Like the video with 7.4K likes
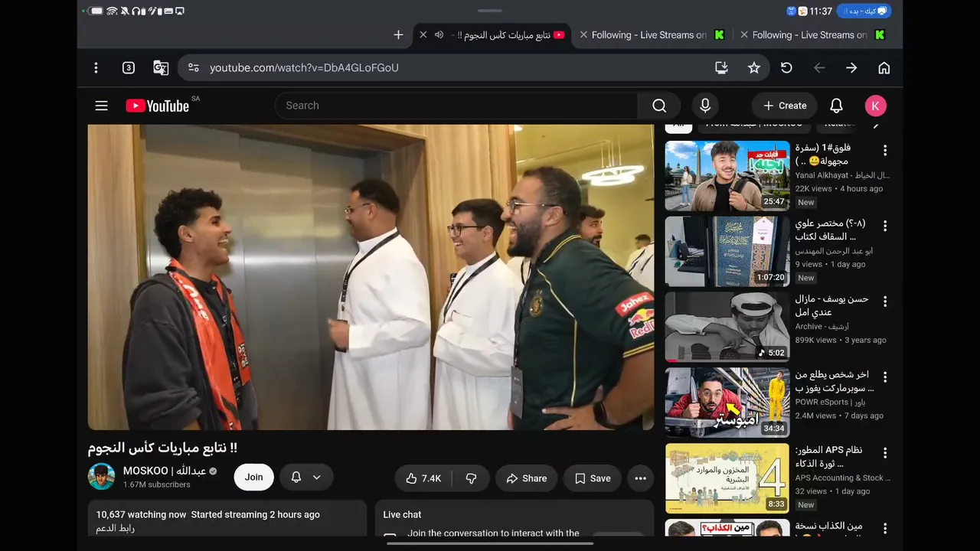980x551 pixels. [423, 478]
